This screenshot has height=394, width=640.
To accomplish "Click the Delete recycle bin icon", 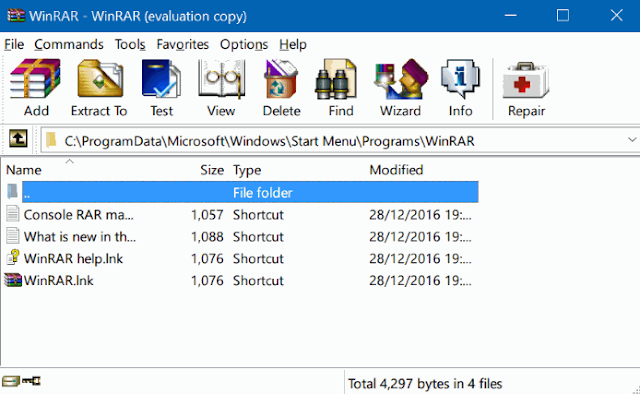I will tap(281, 79).
